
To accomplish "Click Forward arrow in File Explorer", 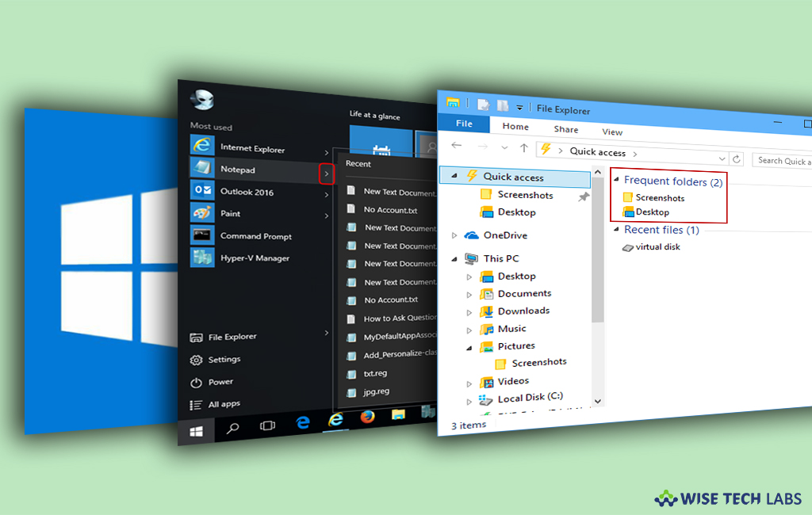I will pos(483,147).
